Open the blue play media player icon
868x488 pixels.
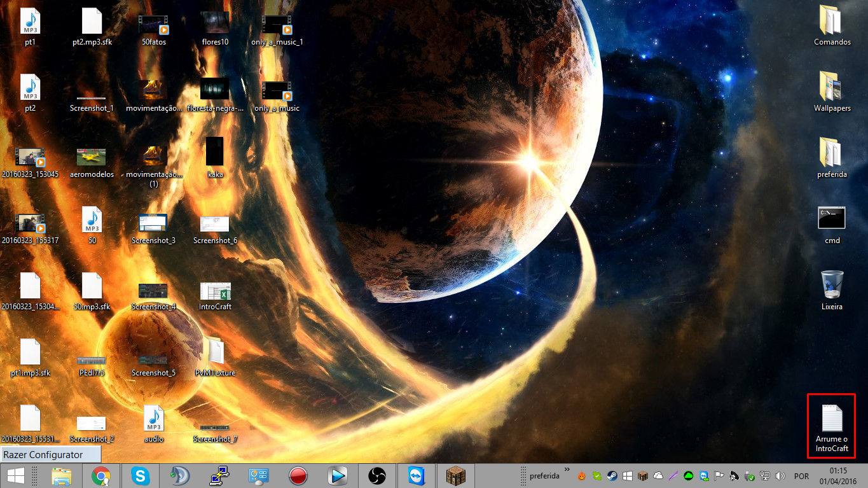coord(337,475)
